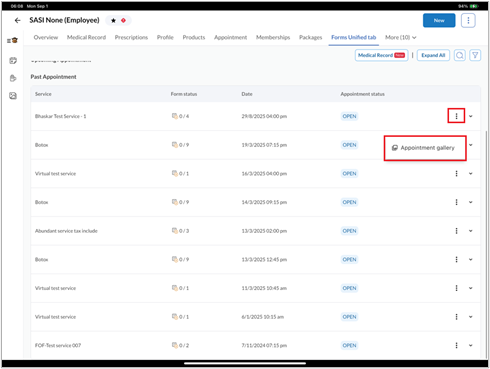Expand Virtual test service 16/3/2025 row chevron
This screenshot has height=369, width=490.
(x=471, y=174)
